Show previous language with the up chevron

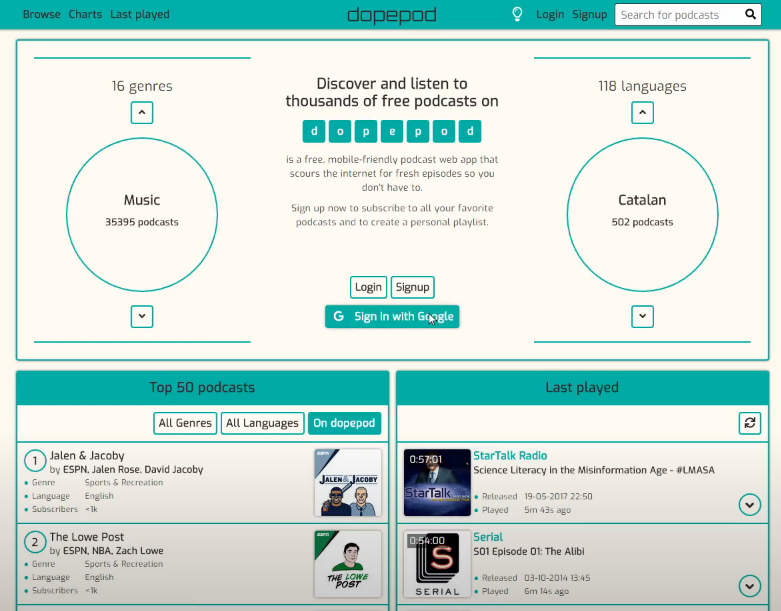643,113
